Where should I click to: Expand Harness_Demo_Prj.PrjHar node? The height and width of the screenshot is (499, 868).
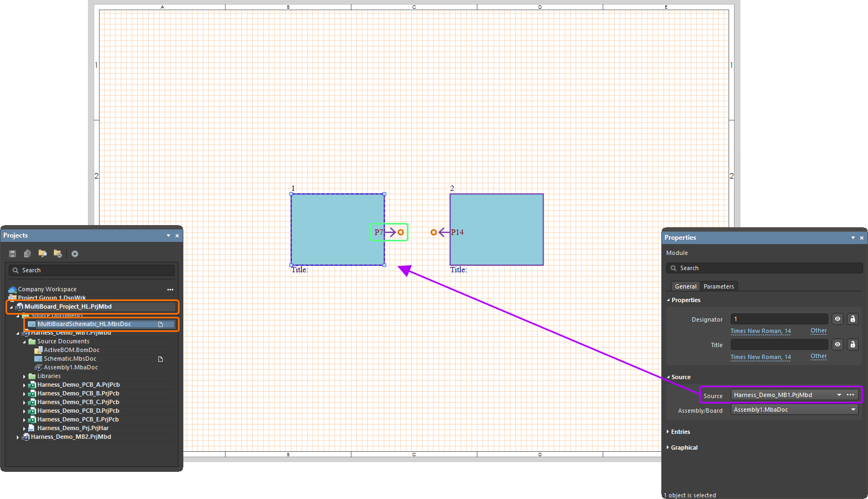coord(24,428)
